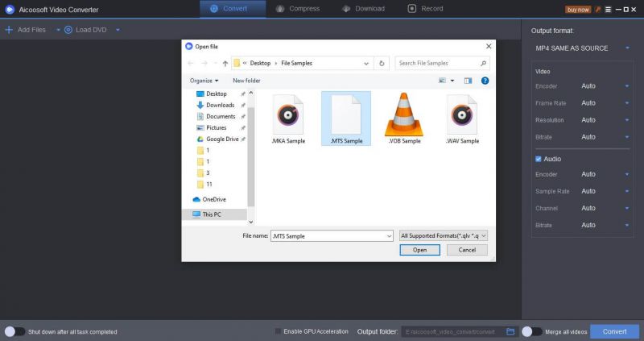Click New folder in the dialog

point(246,81)
